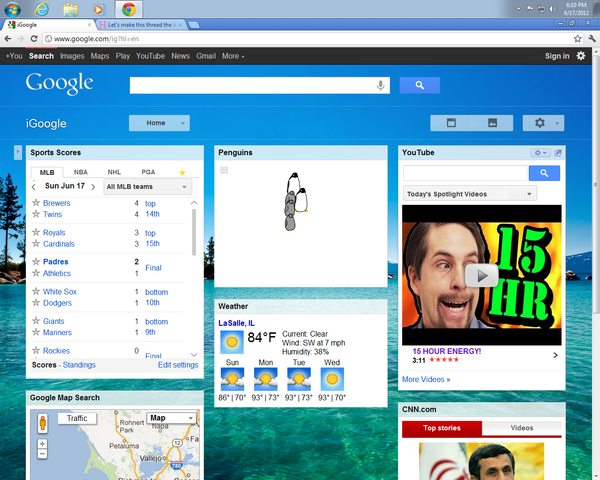This screenshot has height=480, width=600.
Task: Click Sign in link
Action: [x=557, y=56]
